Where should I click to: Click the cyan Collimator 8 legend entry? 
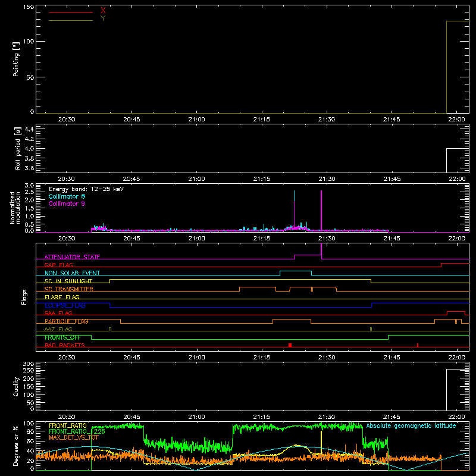67,196
